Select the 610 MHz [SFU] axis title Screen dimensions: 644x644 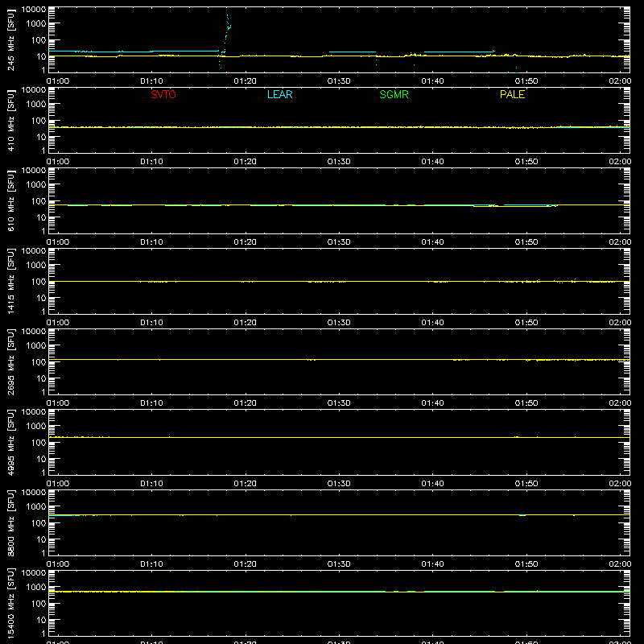(x=10, y=200)
